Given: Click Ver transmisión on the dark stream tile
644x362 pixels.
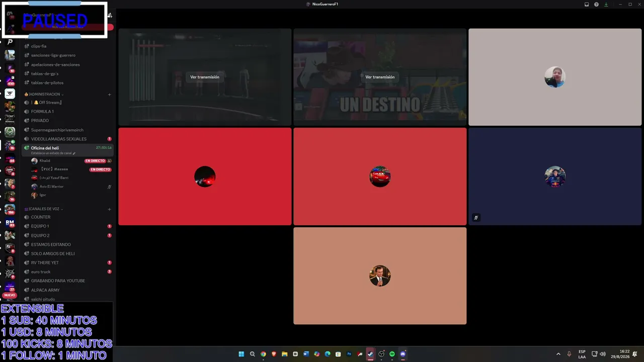Looking at the screenshot, I should coord(205,77).
